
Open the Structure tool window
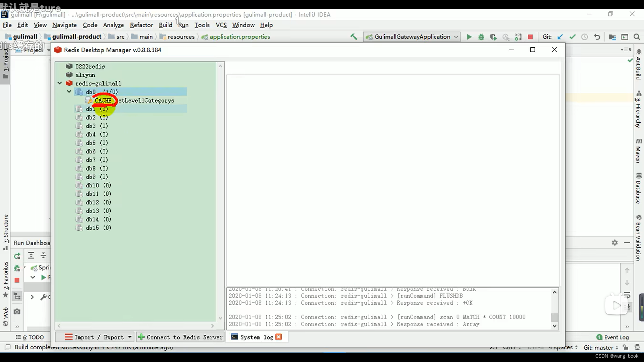click(6, 232)
